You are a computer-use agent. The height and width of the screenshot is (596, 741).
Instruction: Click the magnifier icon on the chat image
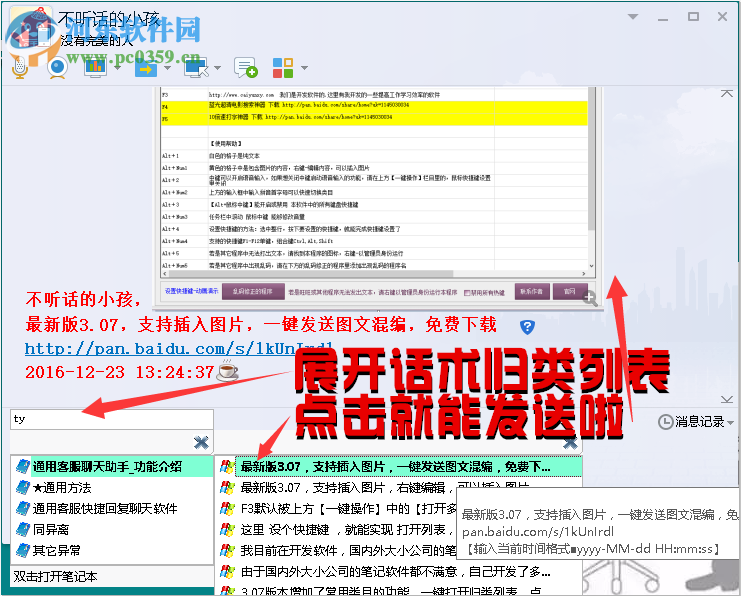[590, 298]
